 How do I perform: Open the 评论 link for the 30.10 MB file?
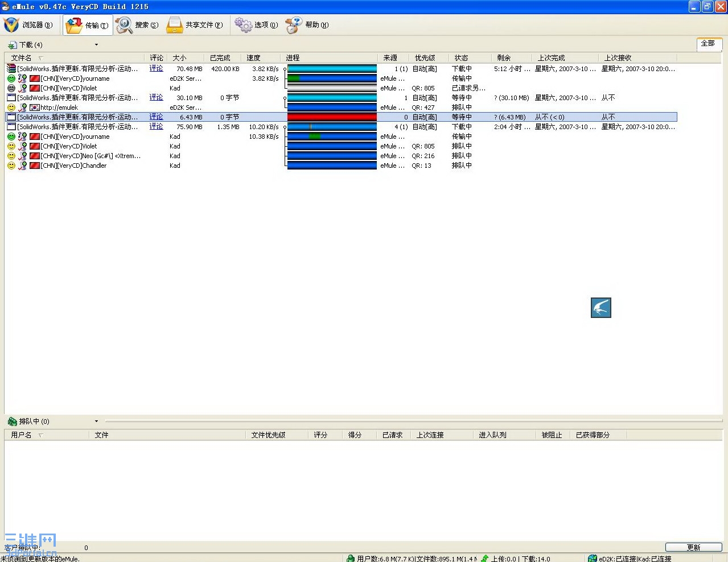(156, 97)
